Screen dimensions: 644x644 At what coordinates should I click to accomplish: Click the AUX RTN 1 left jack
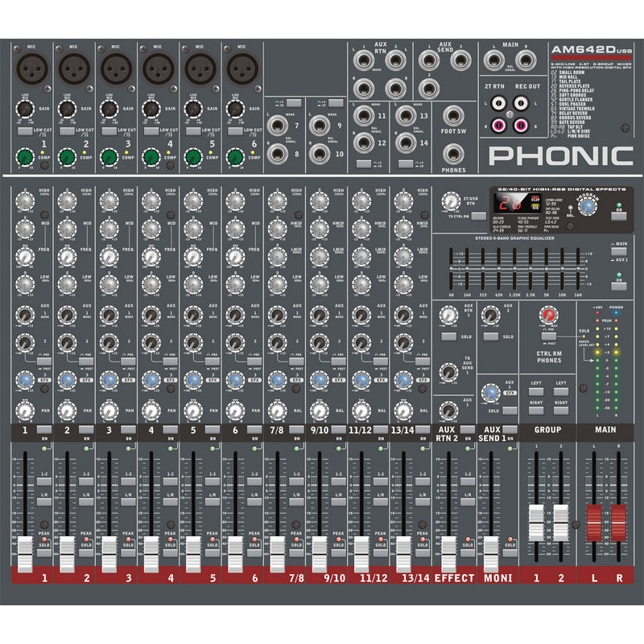[364, 61]
